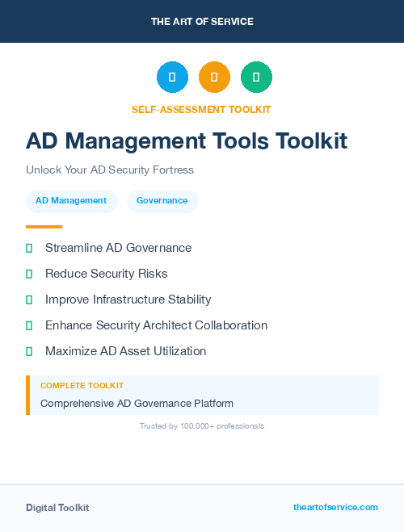The width and height of the screenshot is (404, 532).
Task: Click bullet icon beside Reduce Security Risks
Action: point(29,274)
